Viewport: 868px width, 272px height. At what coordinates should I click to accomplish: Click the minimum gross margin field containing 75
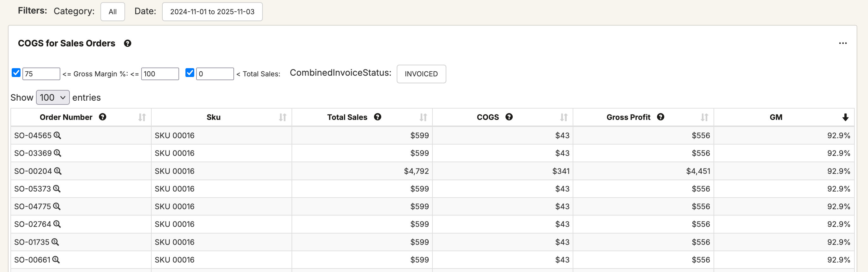(41, 74)
